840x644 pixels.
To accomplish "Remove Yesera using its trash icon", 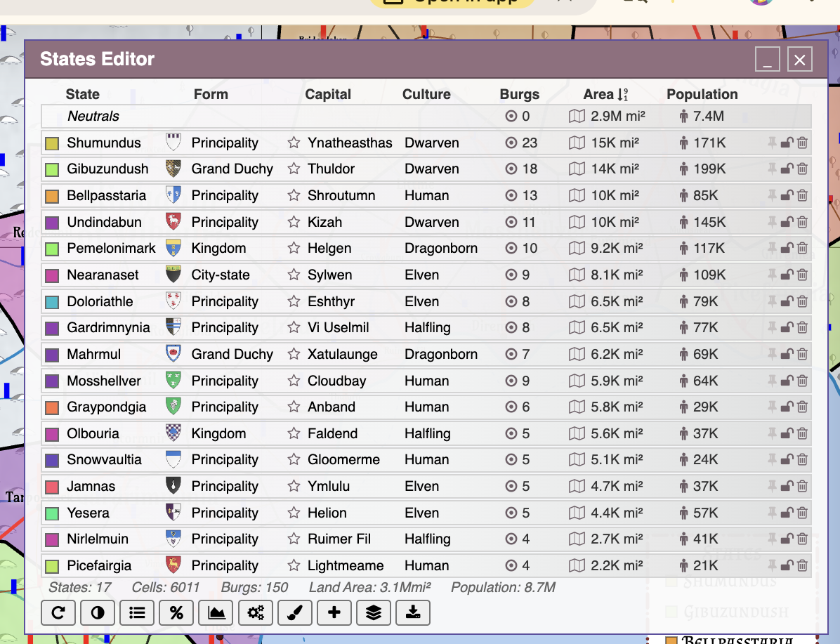I will click(802, 513).
